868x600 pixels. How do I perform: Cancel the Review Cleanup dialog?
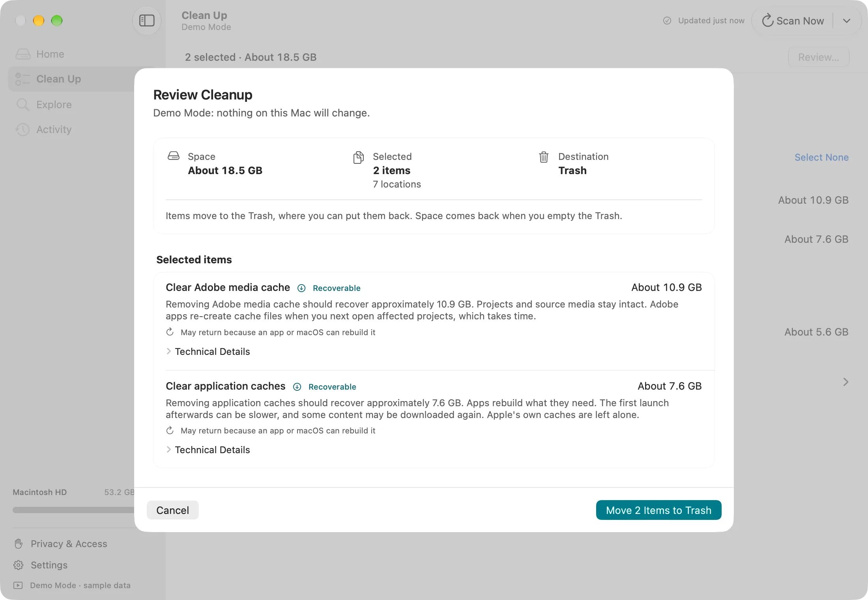(173, 510)
